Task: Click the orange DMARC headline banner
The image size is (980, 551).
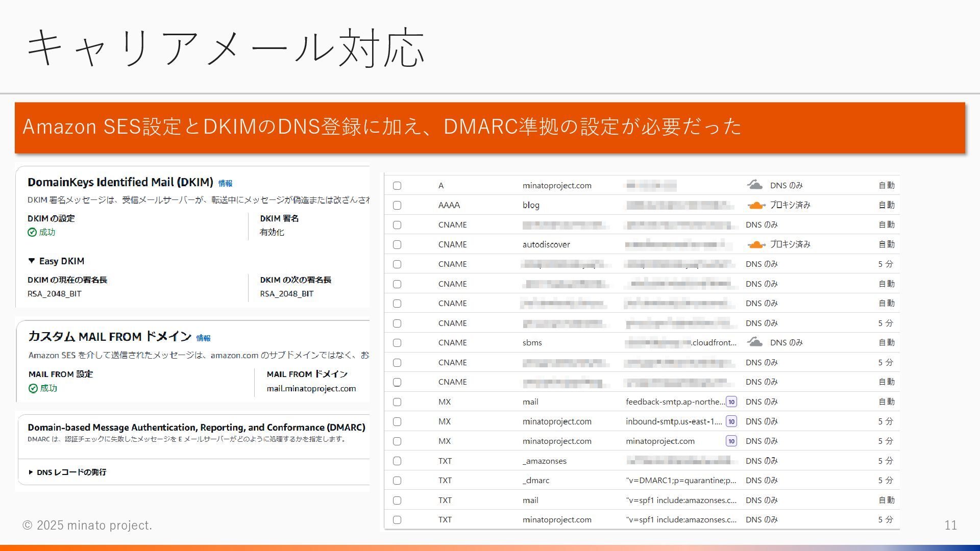Action: (x=489, y=128)
